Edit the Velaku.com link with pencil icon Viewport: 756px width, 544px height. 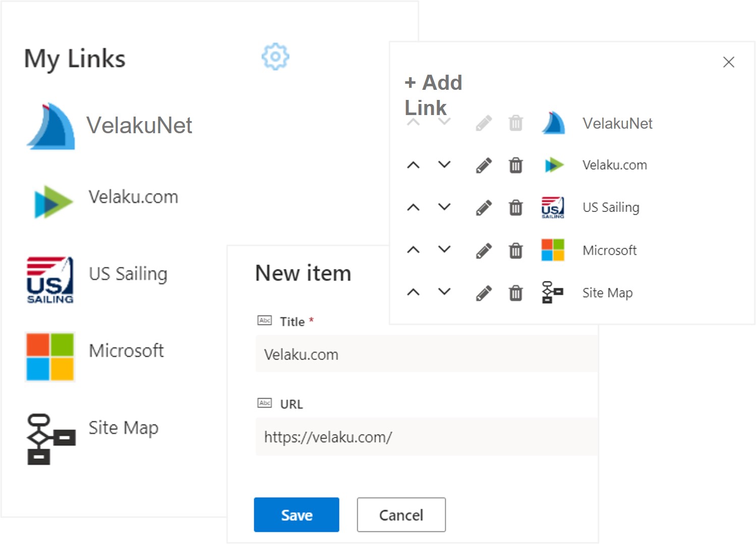[x=484, y=165]
